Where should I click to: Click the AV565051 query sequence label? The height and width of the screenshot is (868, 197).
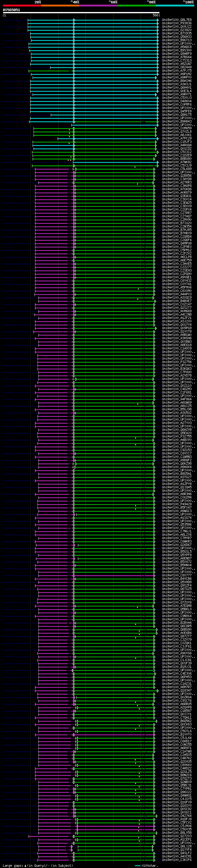[11, 10]
